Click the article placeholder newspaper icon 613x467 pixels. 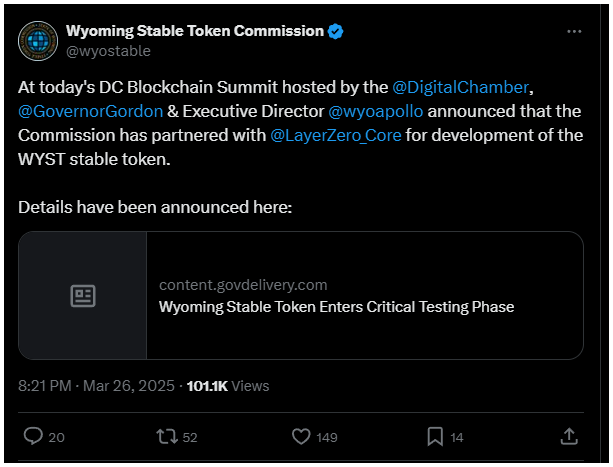tap(83, 296)
